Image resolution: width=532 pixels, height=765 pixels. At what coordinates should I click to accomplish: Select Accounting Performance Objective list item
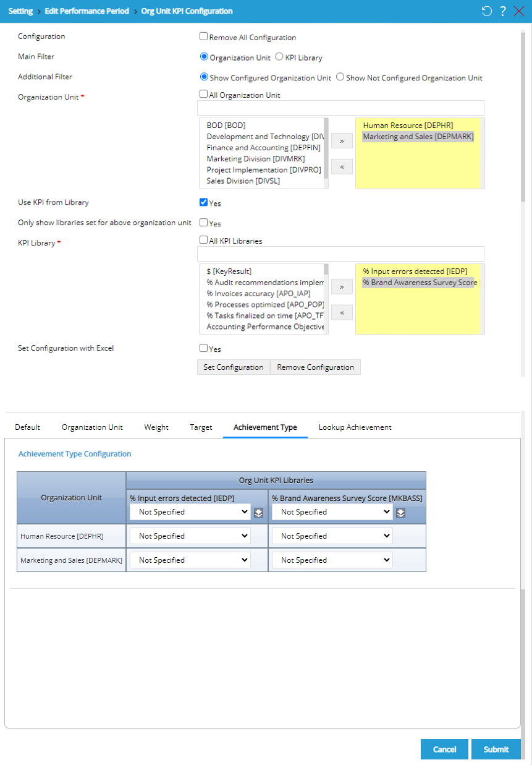pos(264,327)
